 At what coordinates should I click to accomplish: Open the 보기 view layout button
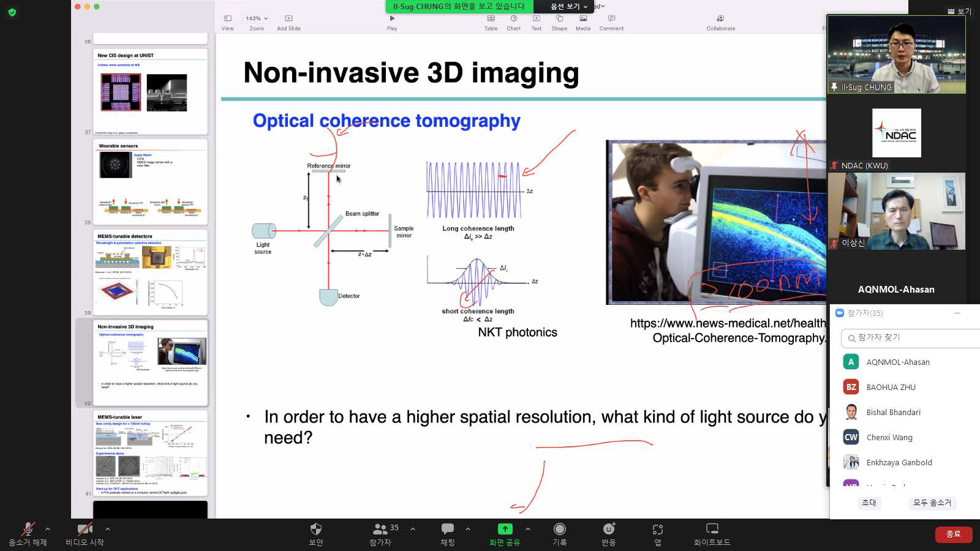959,11
